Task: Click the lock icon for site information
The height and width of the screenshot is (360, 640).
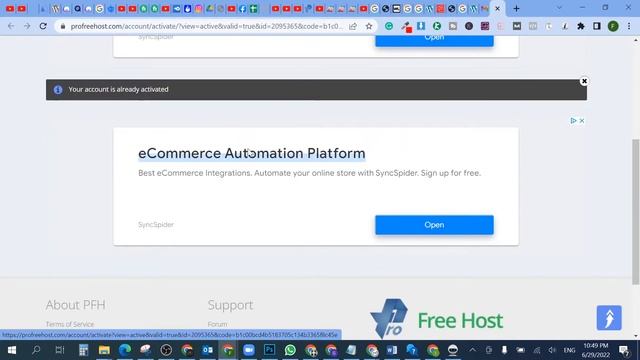Action: (62, 26)
